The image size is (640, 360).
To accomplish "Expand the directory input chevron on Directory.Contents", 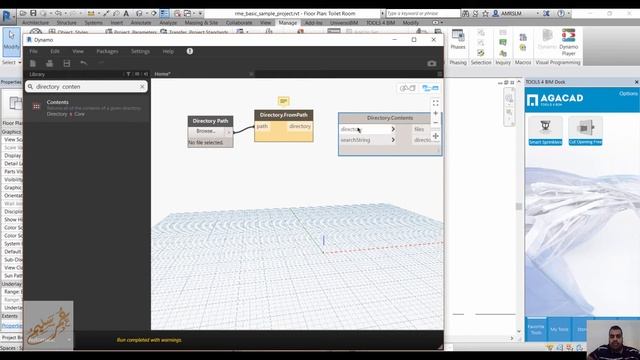I will tap(393, 129).
